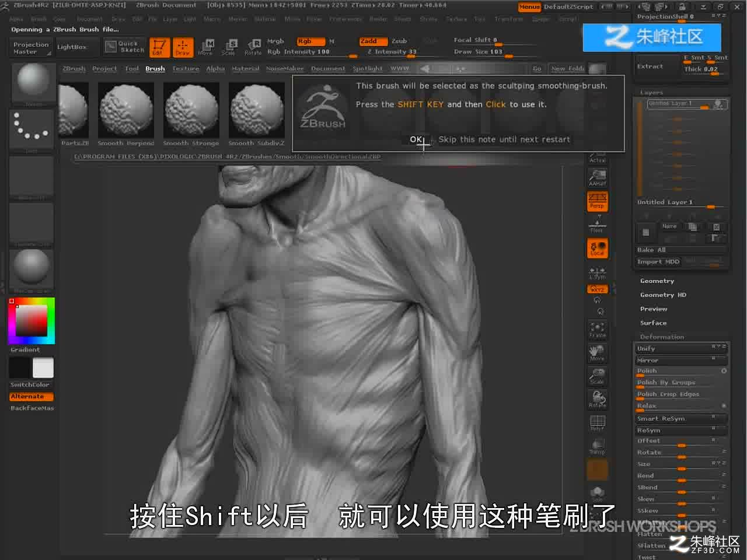
Task: Collapse the Layers subpalette
Action: pyautogui.click(x=651, y=92)
